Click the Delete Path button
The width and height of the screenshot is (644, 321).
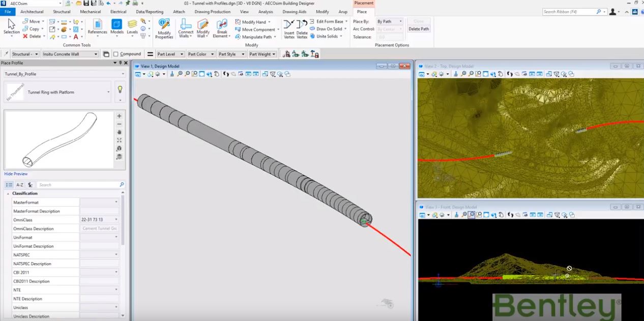point(419,29)
